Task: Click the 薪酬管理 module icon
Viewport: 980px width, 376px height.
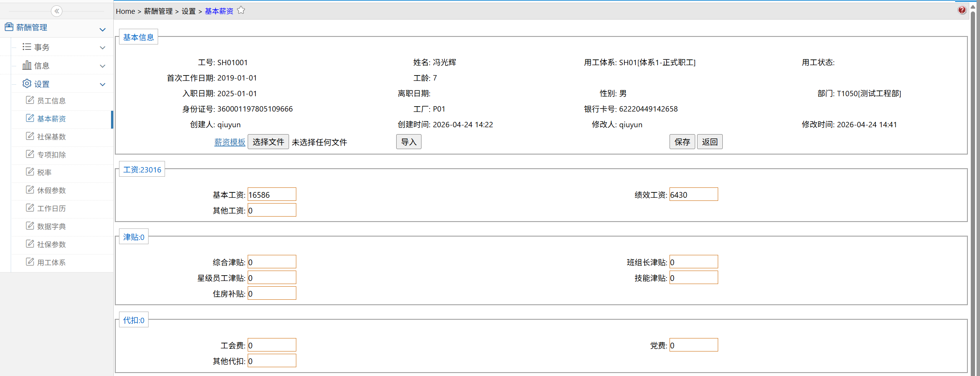Action: pyautogui.click(x=9, y=27)
